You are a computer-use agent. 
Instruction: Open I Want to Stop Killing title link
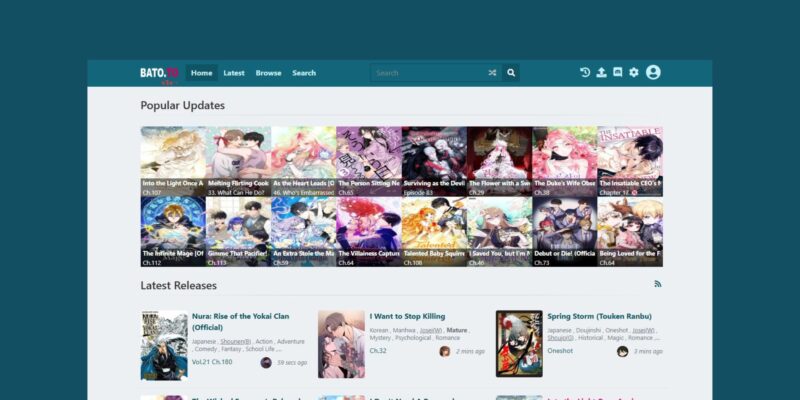407,316
